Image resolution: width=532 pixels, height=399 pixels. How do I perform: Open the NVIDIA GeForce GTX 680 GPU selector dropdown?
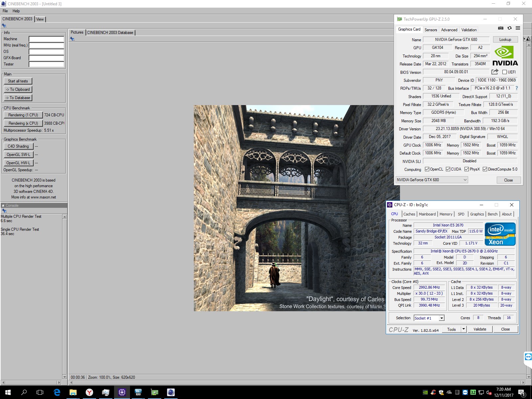pos(432,180)
